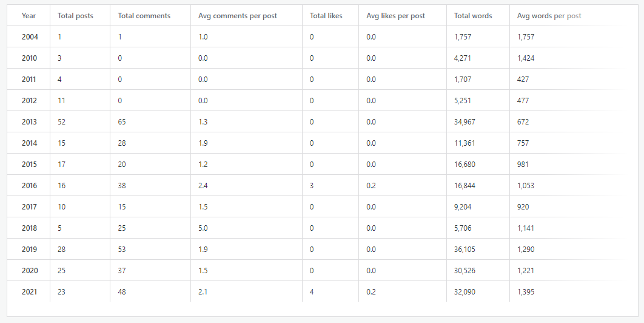This screenshot has height=323, width=644.
Task: Click the Total posts column header
Action: [x=75, y=16]
